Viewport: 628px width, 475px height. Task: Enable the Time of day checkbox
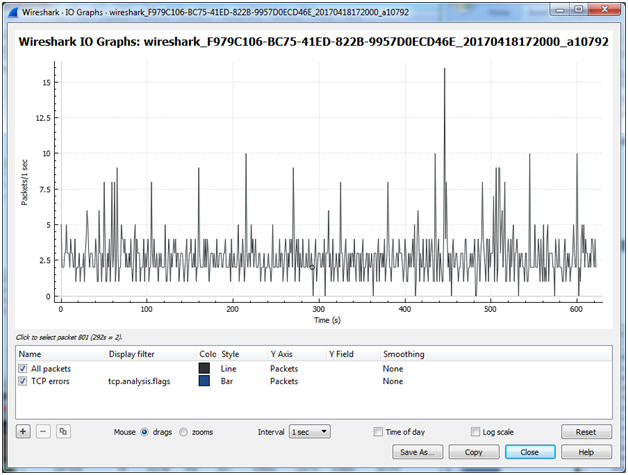(378, 432)
